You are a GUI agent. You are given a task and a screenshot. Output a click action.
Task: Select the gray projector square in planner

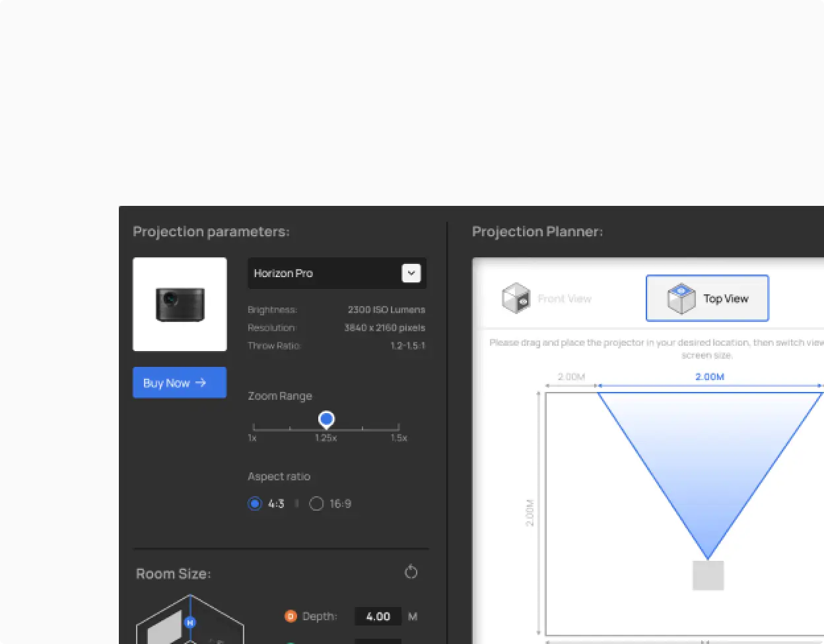tap(708, 575)
